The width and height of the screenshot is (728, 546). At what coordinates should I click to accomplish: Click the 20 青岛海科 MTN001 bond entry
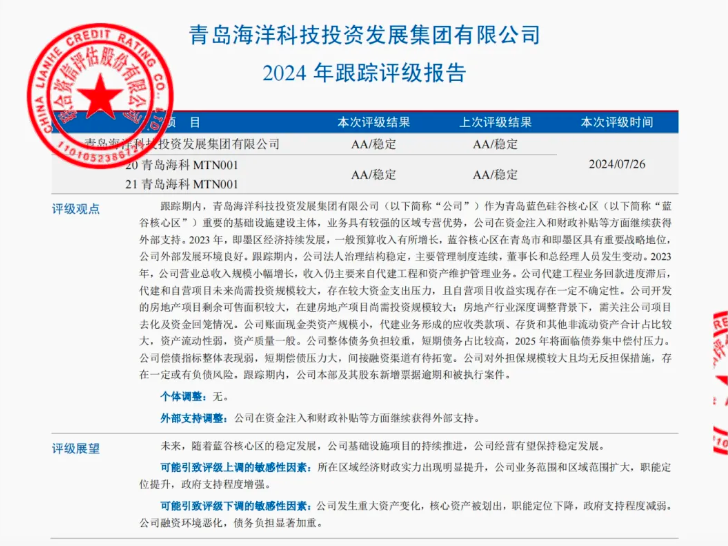point(182,165)
